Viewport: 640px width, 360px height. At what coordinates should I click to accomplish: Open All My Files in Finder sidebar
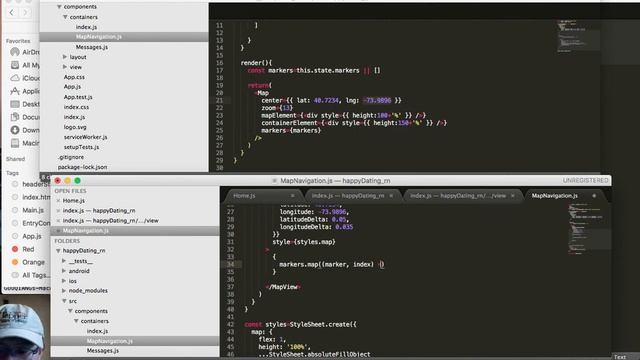25,65
